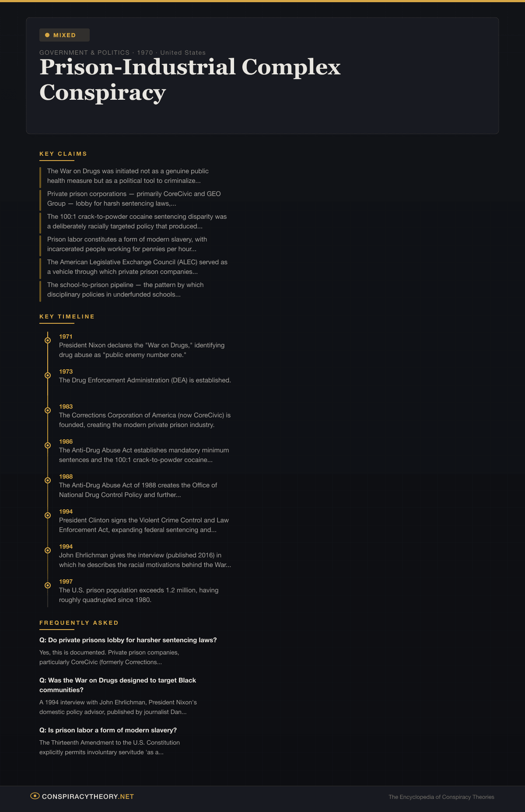The width and height of the screenshot is (525, 812).
Task: Expand the prison labor slavery question
Action: click(108, 730)
